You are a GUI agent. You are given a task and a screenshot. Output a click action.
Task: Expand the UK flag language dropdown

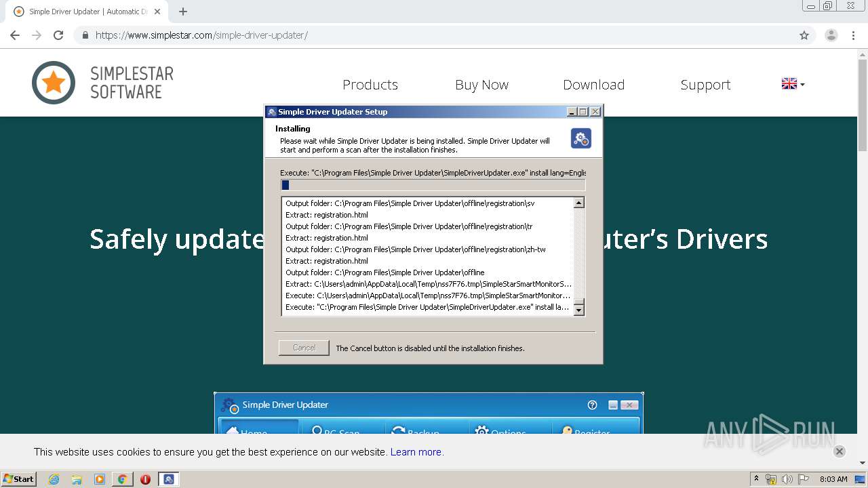(x=793, y=84)
